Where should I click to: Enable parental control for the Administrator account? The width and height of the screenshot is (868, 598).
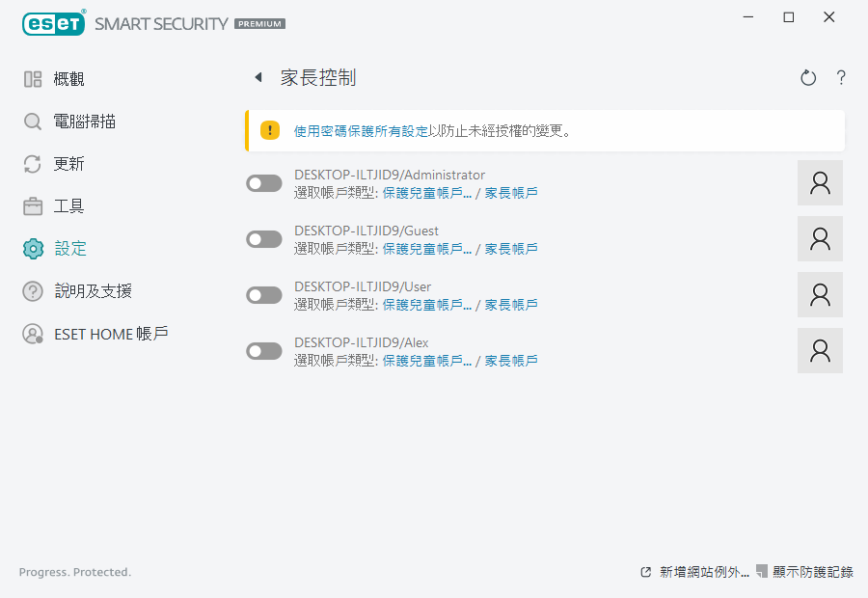264,183
